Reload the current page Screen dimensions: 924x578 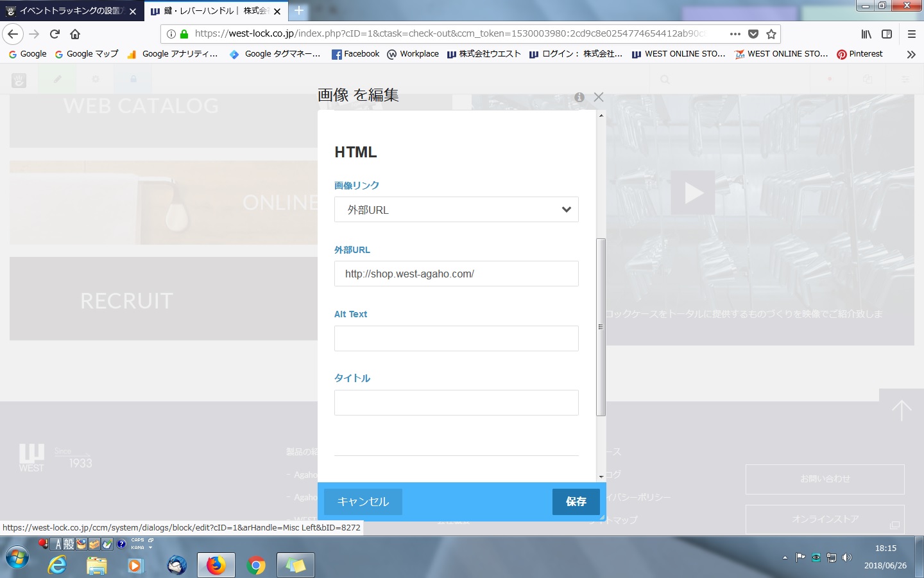click(55, 34)
